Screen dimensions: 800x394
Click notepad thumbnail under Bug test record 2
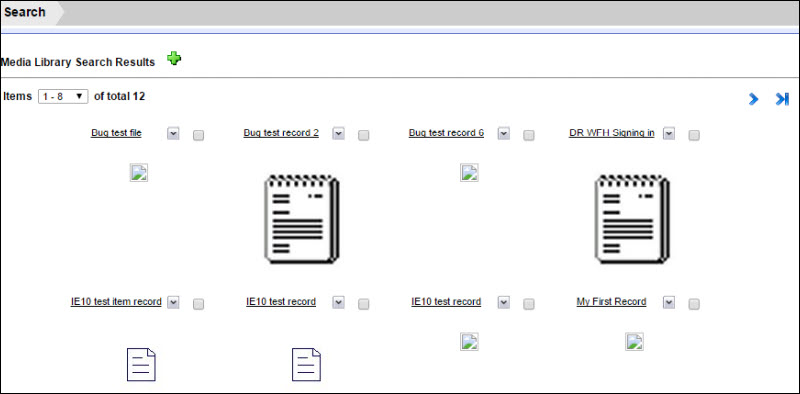click(302, 218)
